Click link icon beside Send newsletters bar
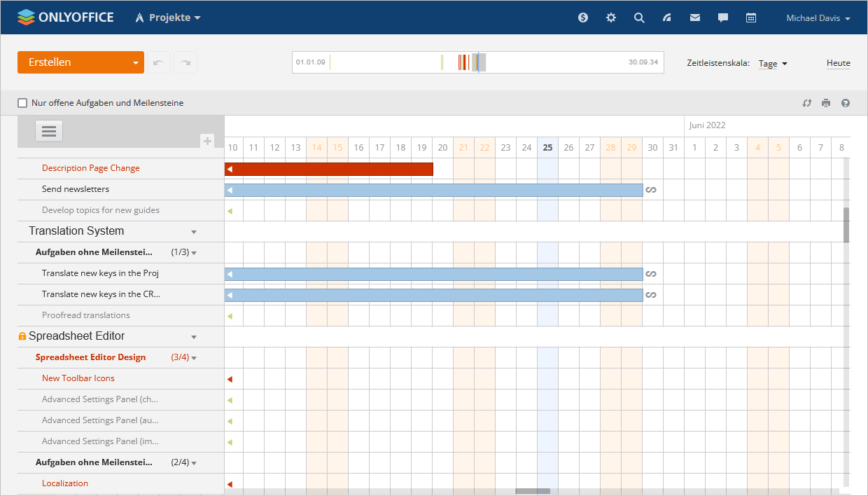 tap(651, 190)
